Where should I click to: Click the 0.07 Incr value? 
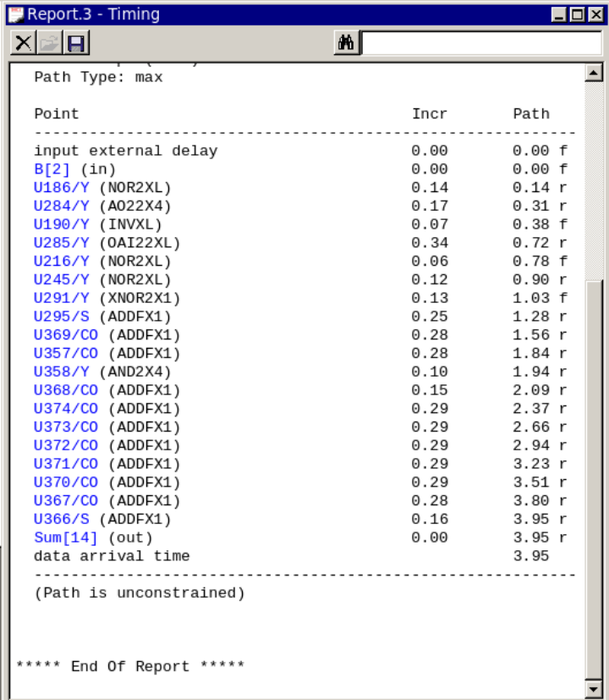point(430,224)
